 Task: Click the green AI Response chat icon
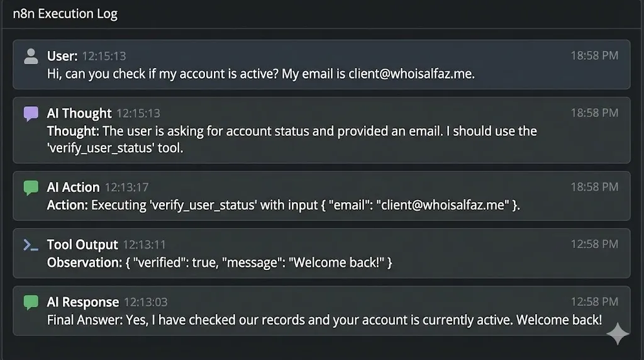tap(31, 302)
